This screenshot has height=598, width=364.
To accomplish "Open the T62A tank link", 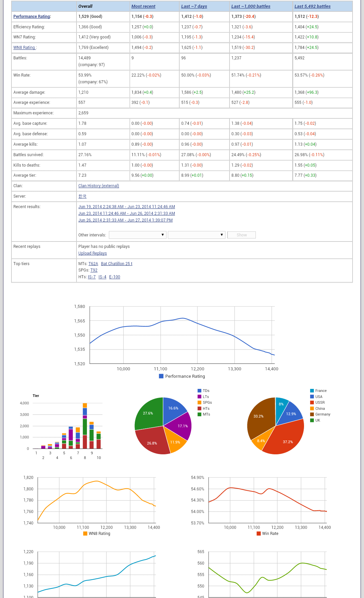I will click(93, 264).
